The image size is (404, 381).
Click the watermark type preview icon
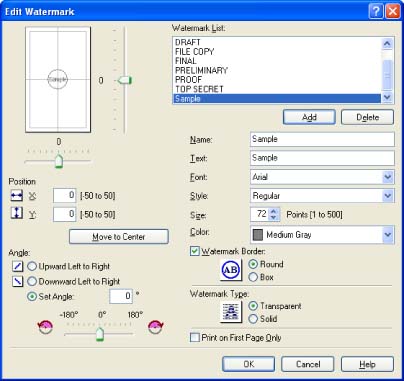231,312
